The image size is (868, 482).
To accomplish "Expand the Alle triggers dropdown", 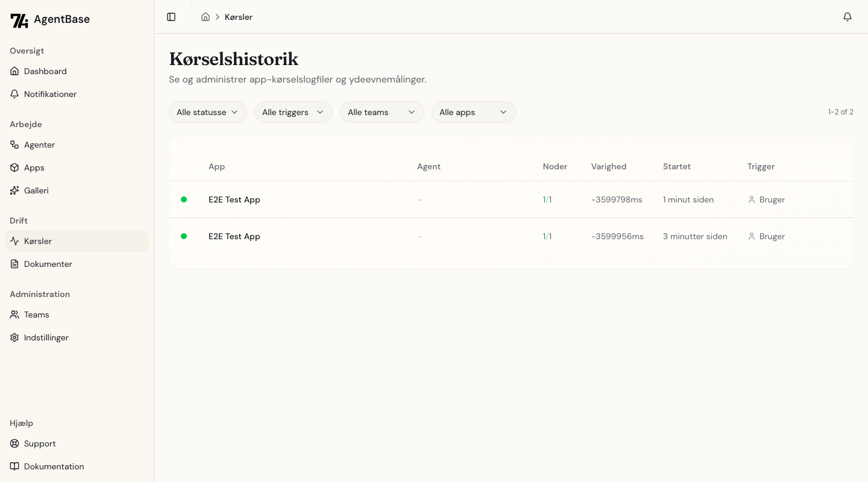I will 294,112.
